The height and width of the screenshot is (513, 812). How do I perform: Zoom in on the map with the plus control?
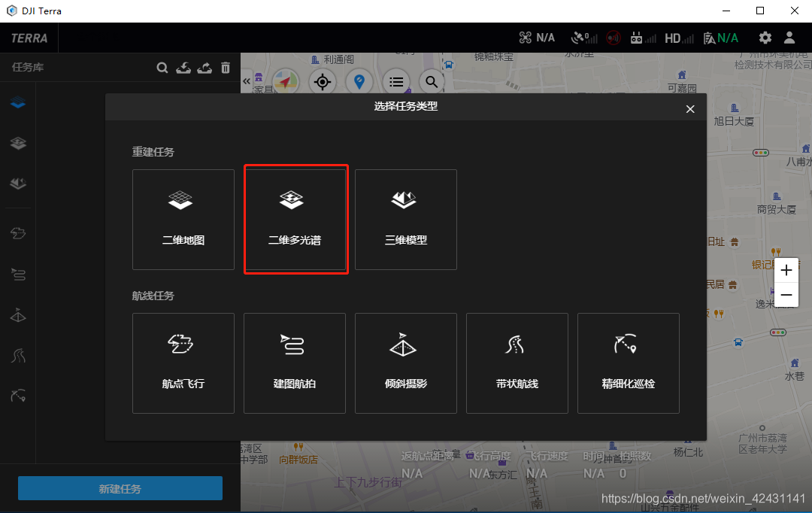click(x=786, y=269)
